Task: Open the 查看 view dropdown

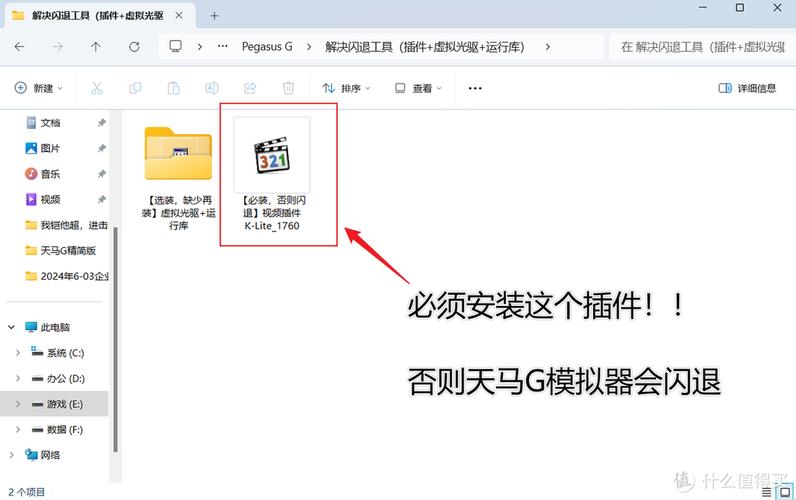Action: click(x=418, y=88)
